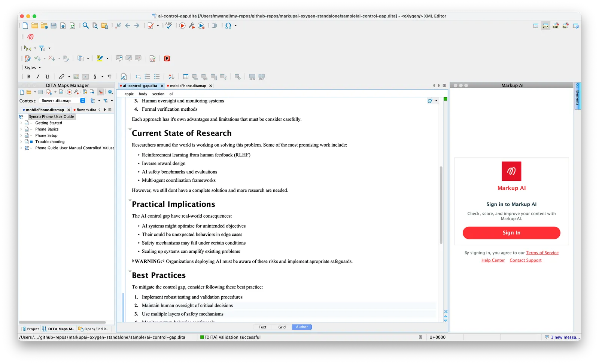Click the editor vertical scrollbar thumb
Image resolution: width=599 pixels, height=364 pixels.
(x=441, y=205)
